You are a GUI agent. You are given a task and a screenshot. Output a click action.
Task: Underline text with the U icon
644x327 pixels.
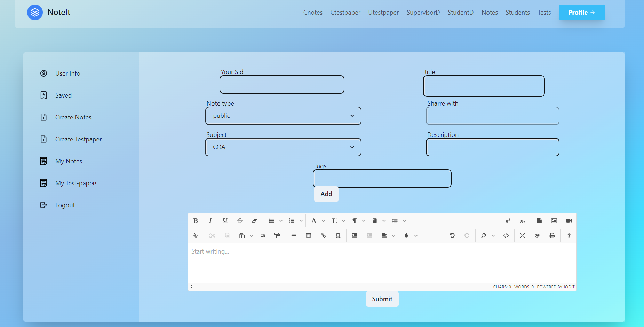[x=225, y=220]
